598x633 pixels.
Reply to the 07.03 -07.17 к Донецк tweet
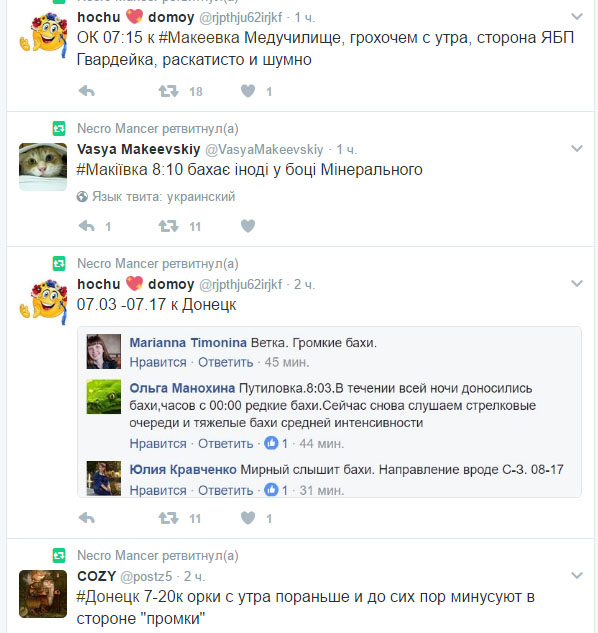point(86,518)
